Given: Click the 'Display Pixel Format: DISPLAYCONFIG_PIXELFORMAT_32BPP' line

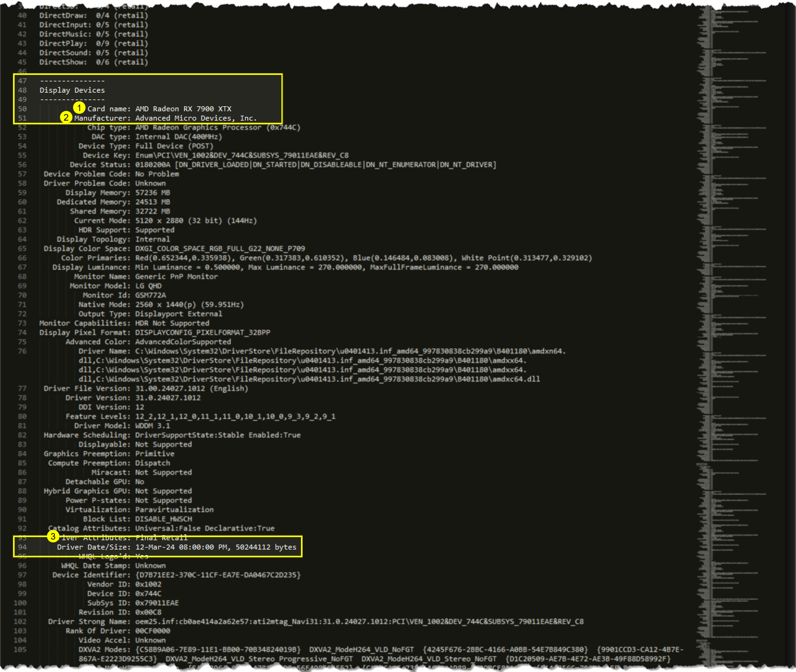Looking at the screenshot, I should click(x=155, y=333).
